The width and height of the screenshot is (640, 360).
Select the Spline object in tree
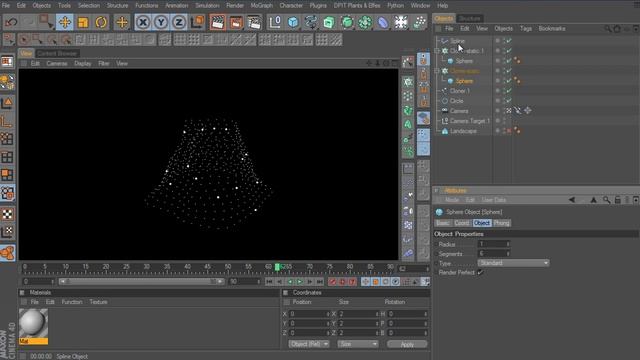point(457,41)
